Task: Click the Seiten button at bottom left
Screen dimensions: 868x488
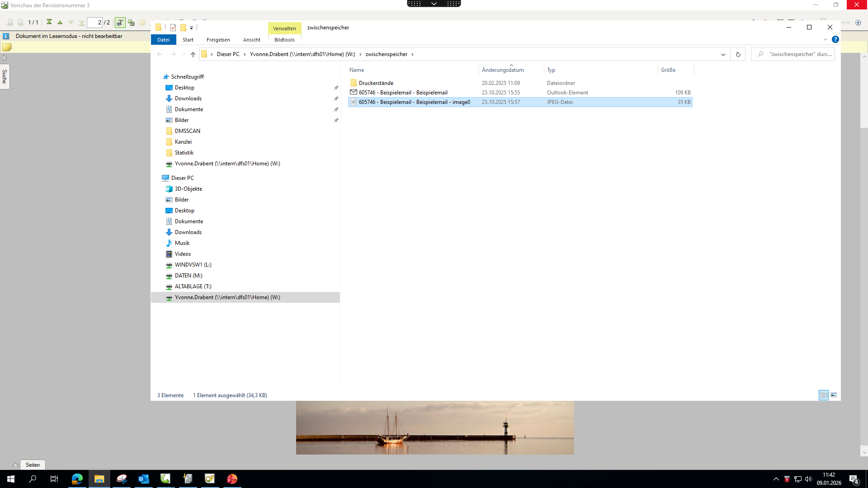Action: pos(33,465)
